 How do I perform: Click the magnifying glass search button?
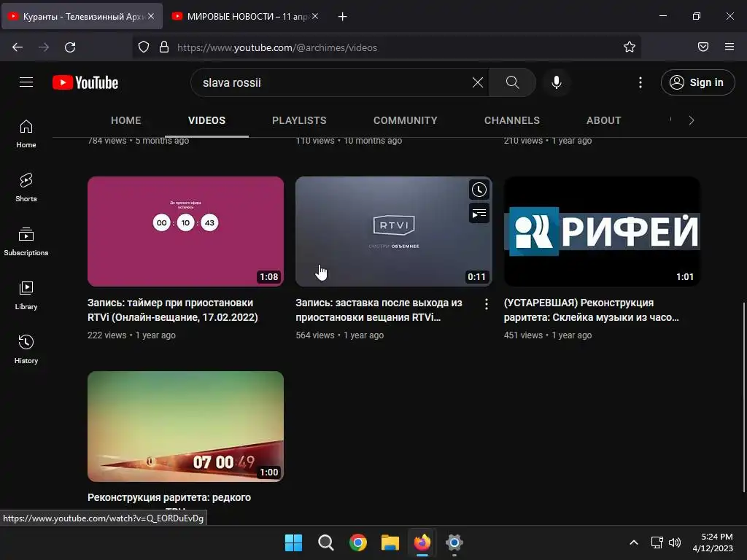513,82
